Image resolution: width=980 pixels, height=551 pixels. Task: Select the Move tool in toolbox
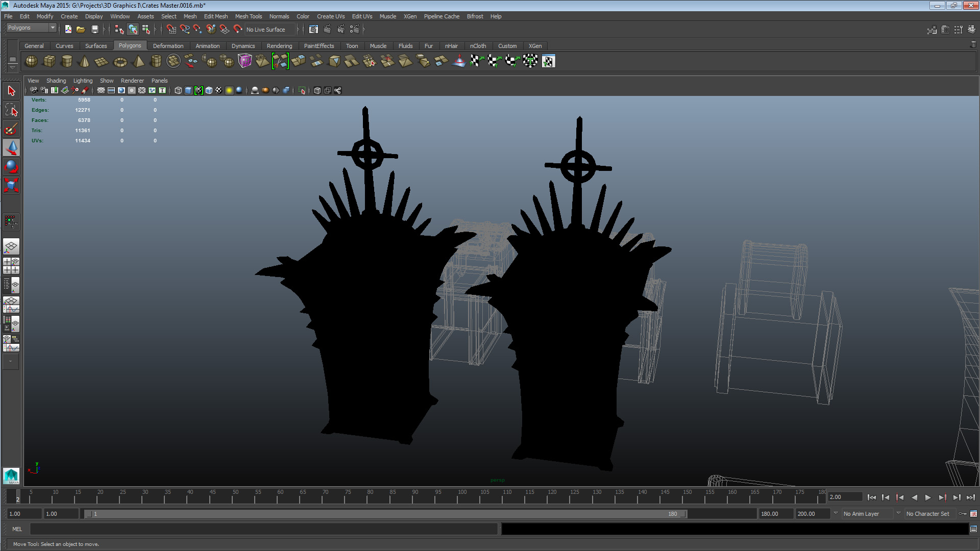tap(11, 148)
